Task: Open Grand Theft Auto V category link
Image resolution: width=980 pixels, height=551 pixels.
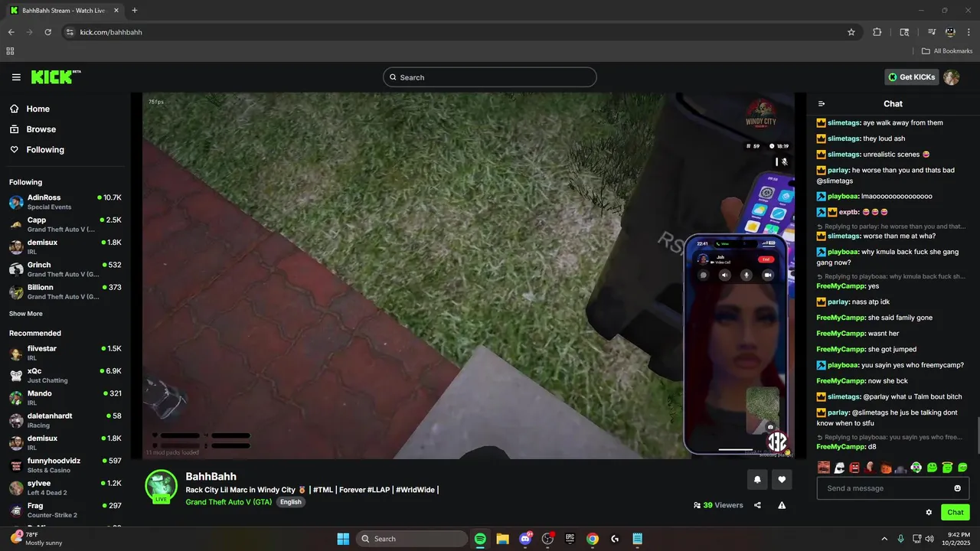Action: [x=229, y=502]
